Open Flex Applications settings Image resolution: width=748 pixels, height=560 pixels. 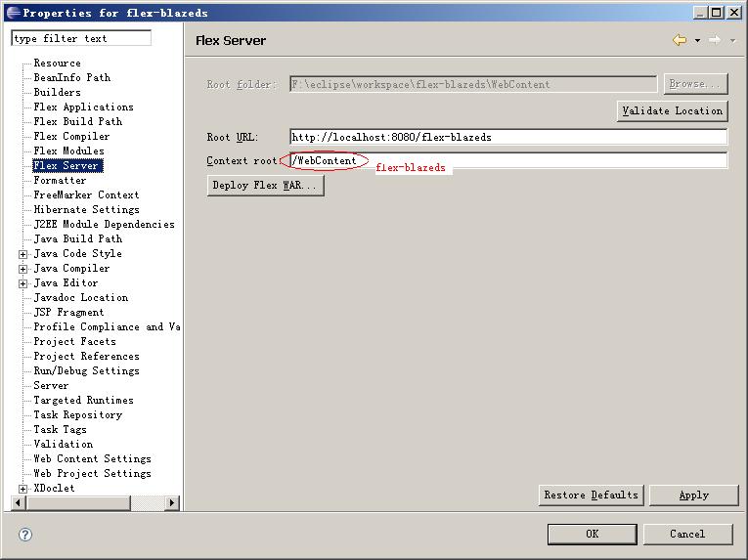pyautogui.click(x=83, y=107)
